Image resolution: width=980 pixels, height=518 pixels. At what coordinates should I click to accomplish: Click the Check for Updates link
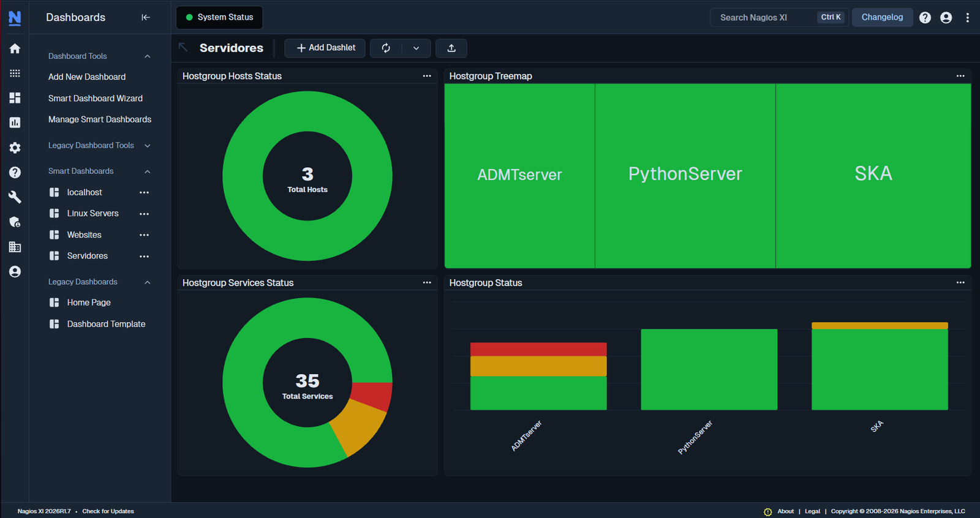tap(108, 511)
